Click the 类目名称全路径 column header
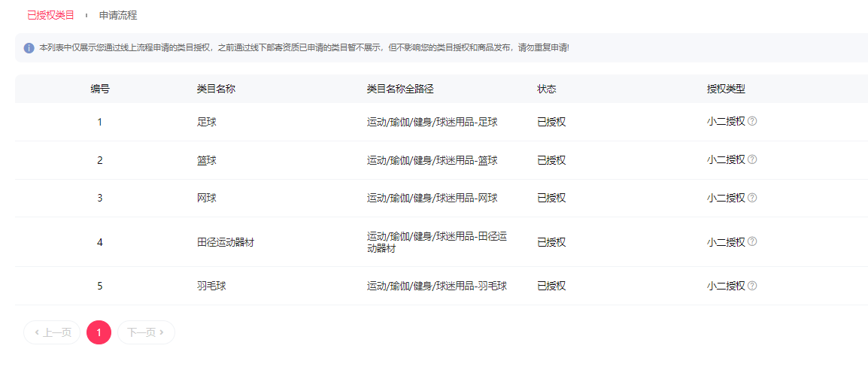 (x=400, y=89)
